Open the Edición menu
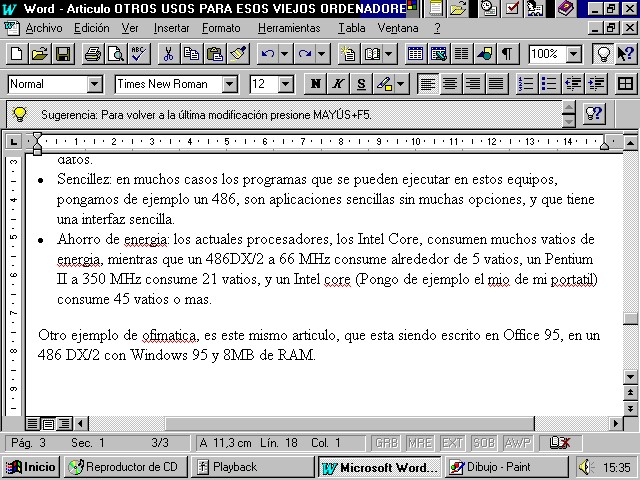The image size is (640, 480). tap(92, 28)
